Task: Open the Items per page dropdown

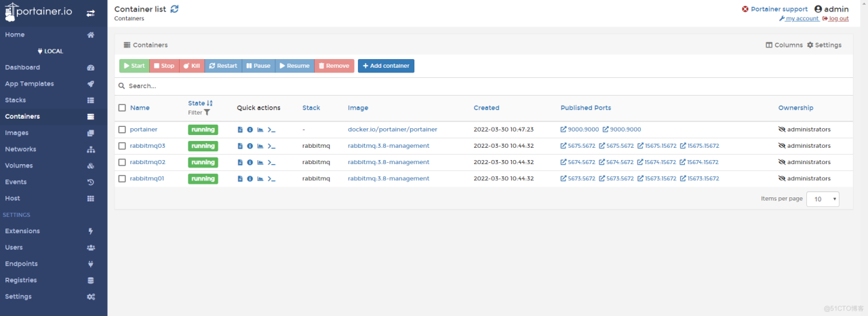Action: click(823, 199)
